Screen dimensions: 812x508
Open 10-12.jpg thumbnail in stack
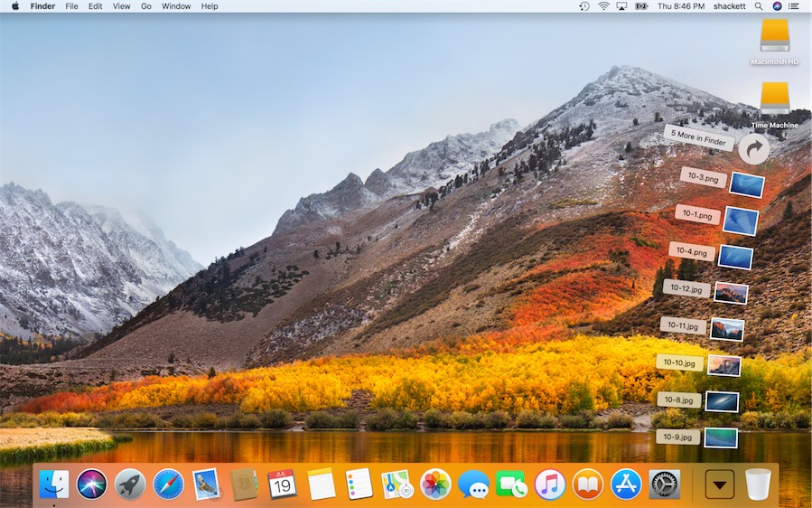coord(732,294)
